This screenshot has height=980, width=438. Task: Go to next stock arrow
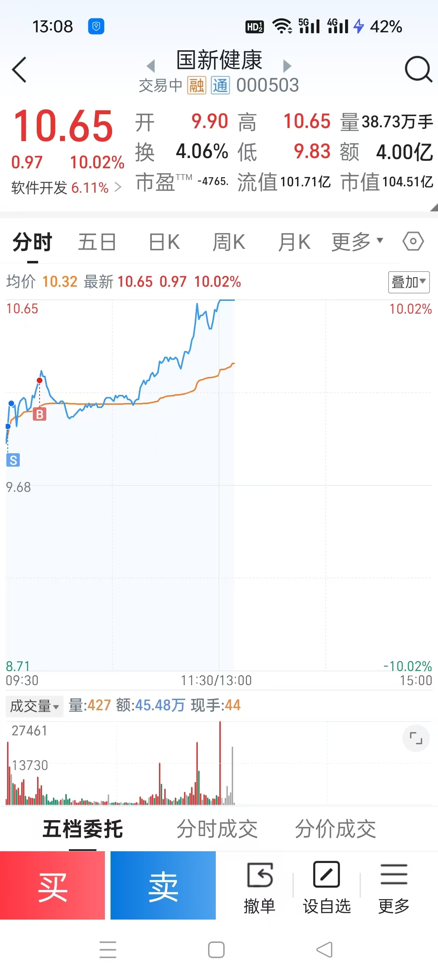pos(287,66)
